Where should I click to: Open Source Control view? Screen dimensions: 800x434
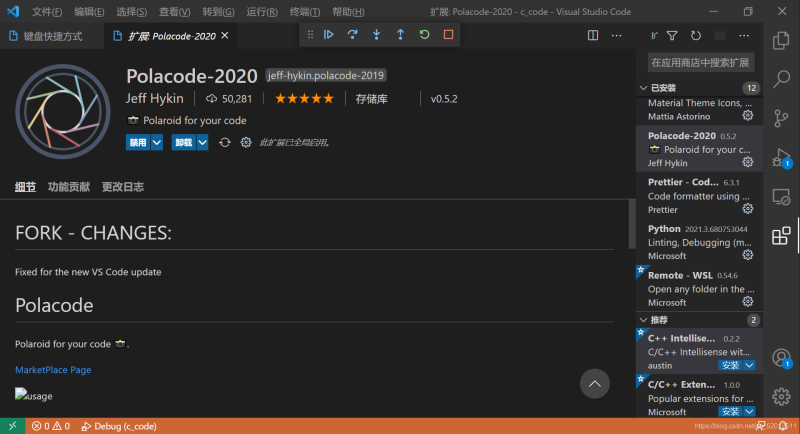coord(781,118)
